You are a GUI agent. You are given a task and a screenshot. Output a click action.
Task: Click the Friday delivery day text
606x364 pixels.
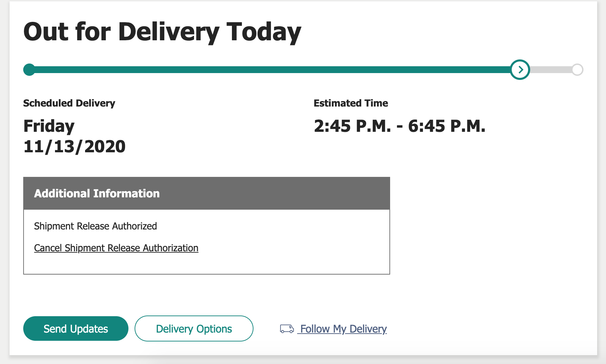(49, 126)
